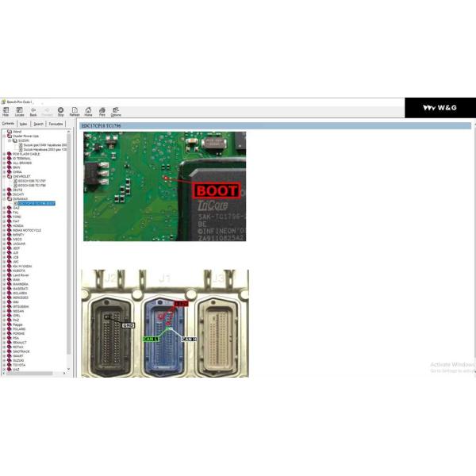
Task: Click the SINOTRUCK book icon
Action: click(10, 351)
